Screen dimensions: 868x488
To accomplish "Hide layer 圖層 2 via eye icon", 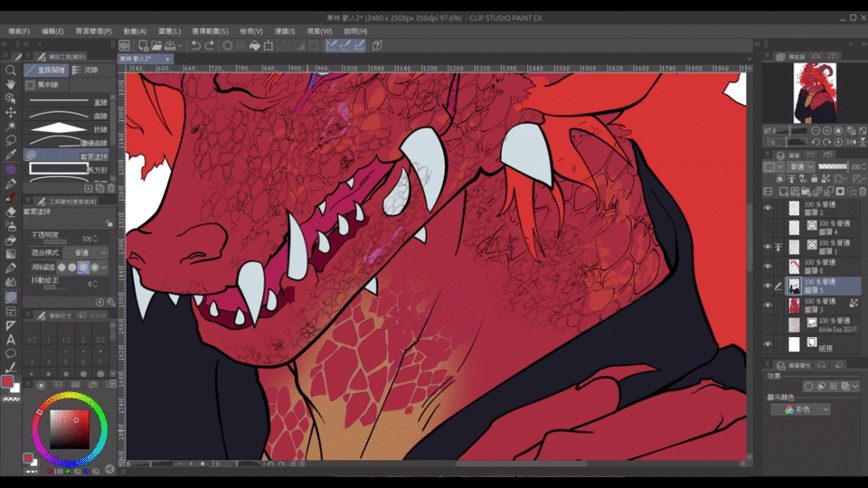I will pos(768,208).
